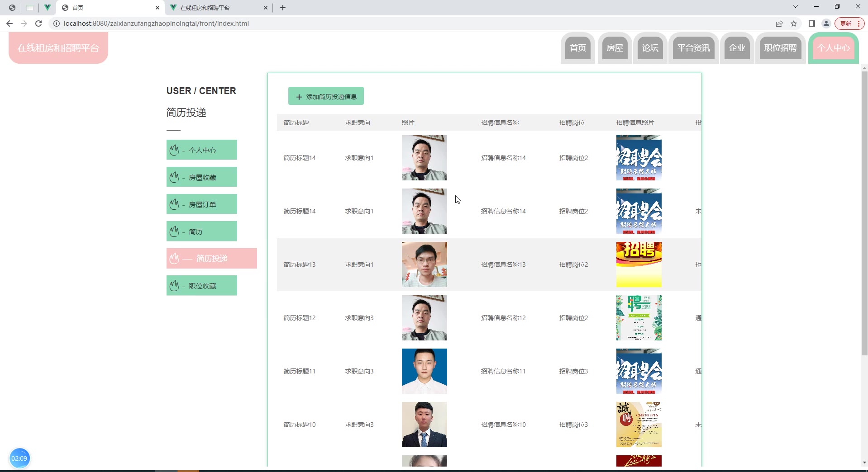This screenshot has height=472, width=868.
Task: Click the browser forward arrow
Action: click(x=24, y=24)
